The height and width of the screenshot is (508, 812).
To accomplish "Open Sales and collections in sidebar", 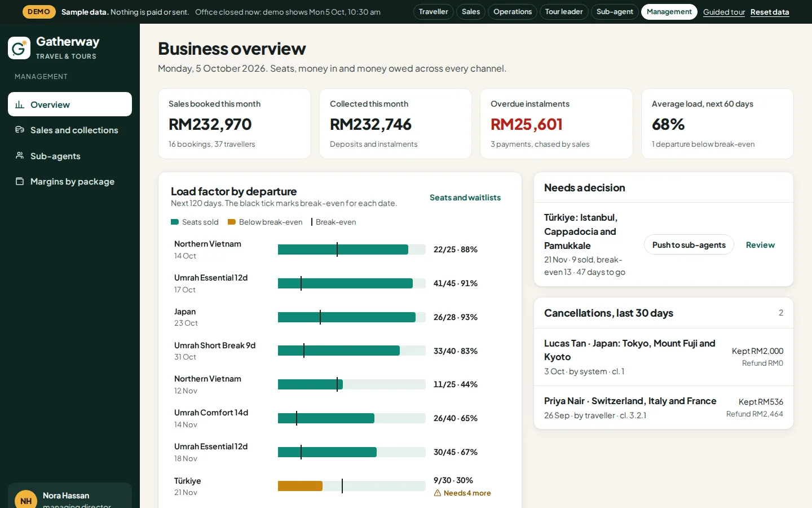I will [x=70, y=130].
